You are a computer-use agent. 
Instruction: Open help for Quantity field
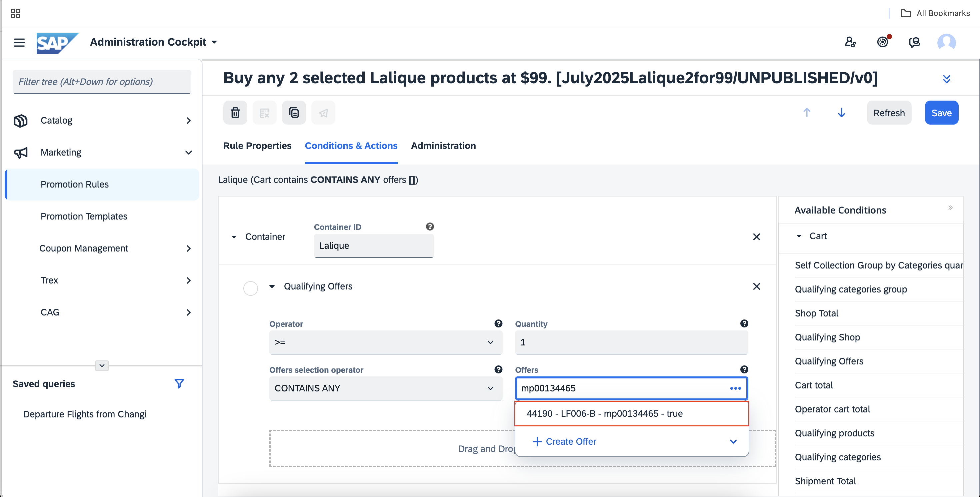(744, 323)
